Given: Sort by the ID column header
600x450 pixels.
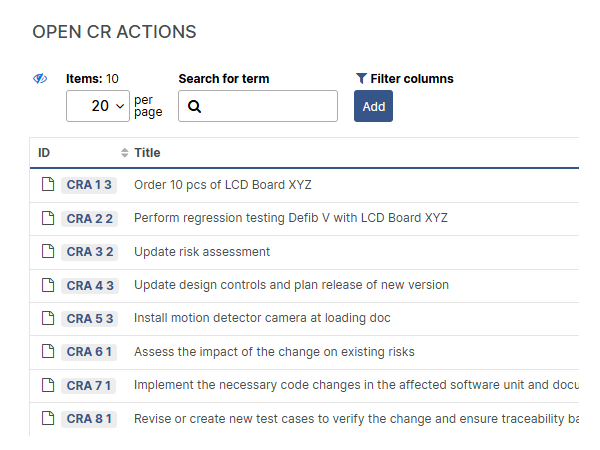Looking at the screenshot, I should tap(44, 153).
